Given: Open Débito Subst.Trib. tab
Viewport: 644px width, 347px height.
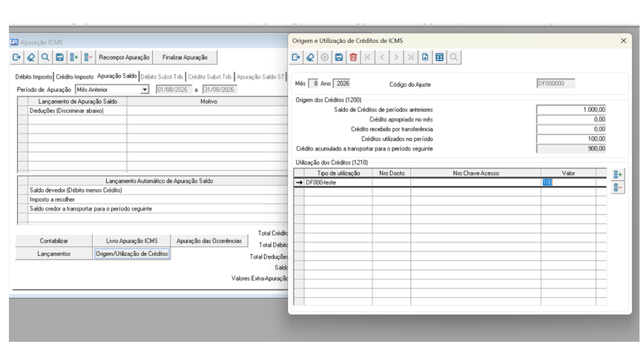Looking at the screenshot, I should coord(162,77).
